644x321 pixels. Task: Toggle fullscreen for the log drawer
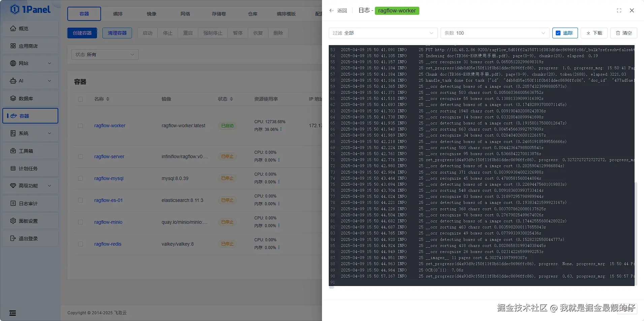[619, 10]
